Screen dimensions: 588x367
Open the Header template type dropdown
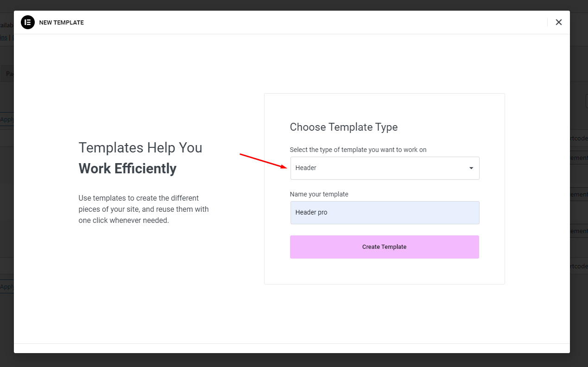point(385,168)
